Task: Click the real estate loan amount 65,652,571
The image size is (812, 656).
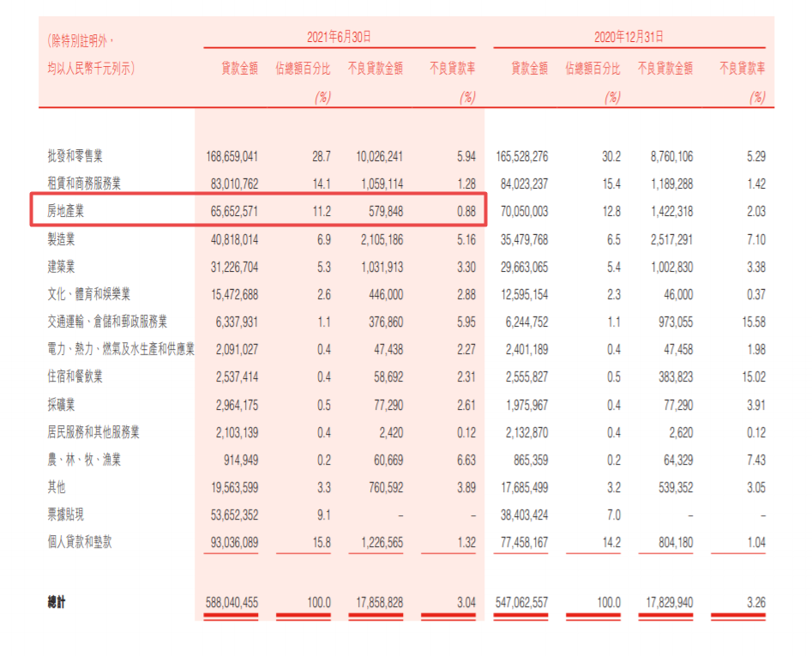Action: click(x=234, y=211)
